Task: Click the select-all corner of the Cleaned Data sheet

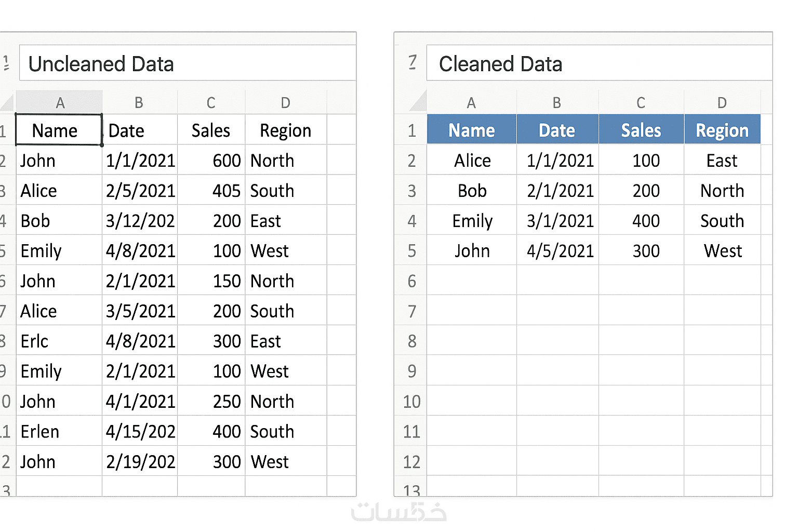Action: (x=417, y=102)
